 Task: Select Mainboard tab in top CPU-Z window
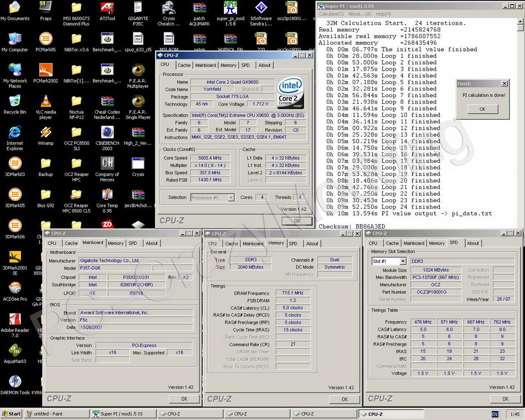click(x=206, y=65)
